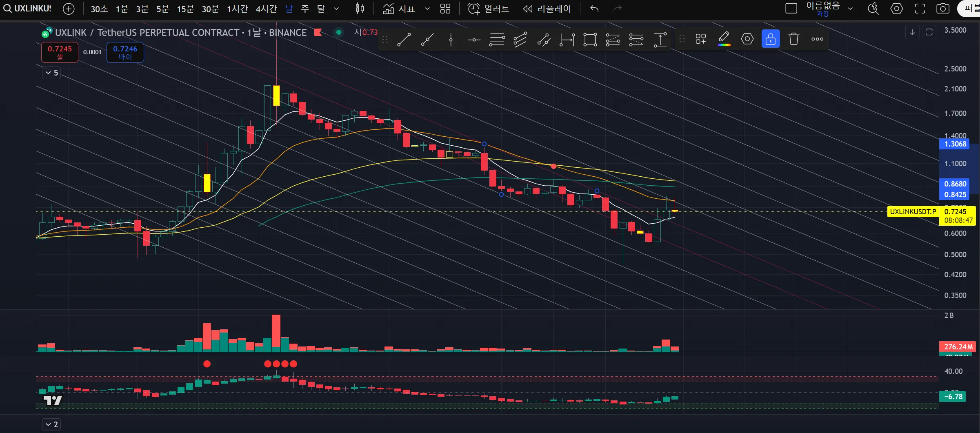Image resolution: width=980 pixels, height=433 pixels.
Task: Select the 1분 interval
Action: 122,9
